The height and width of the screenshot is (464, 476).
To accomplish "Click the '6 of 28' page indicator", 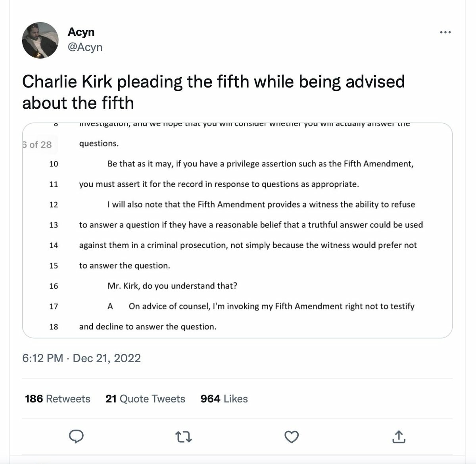I will pyautogui.click(x=38, y=144).
